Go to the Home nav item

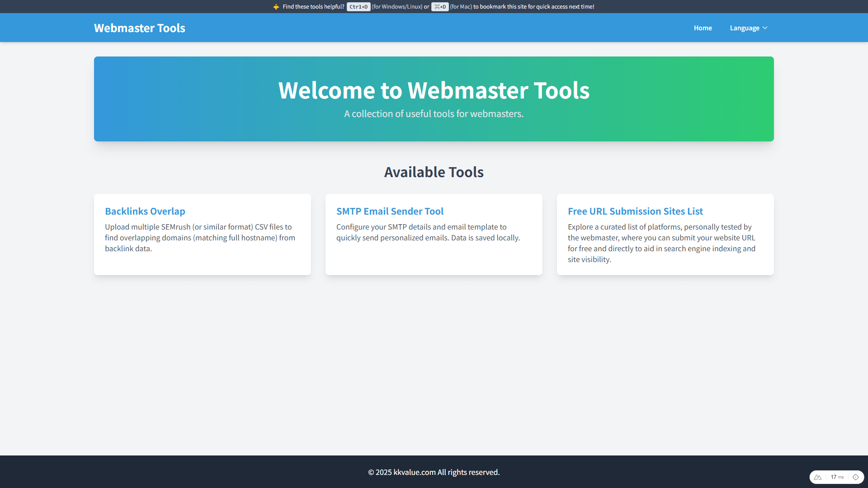(703, 28)
